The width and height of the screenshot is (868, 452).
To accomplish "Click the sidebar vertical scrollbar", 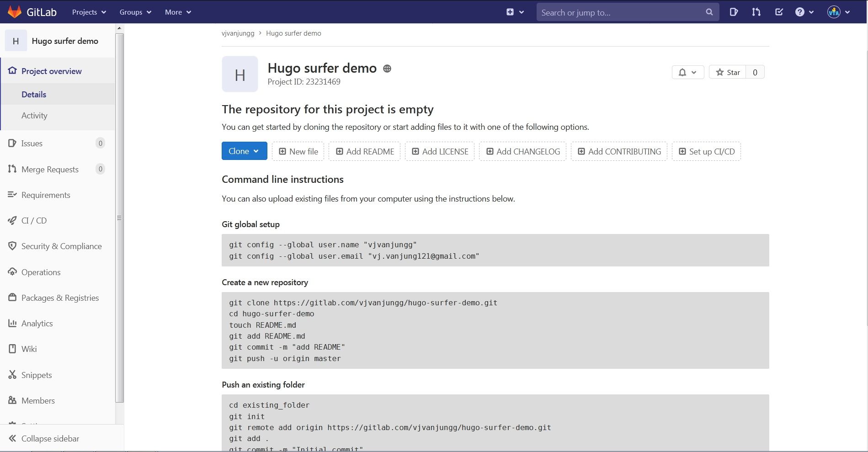I will (119, 218).
